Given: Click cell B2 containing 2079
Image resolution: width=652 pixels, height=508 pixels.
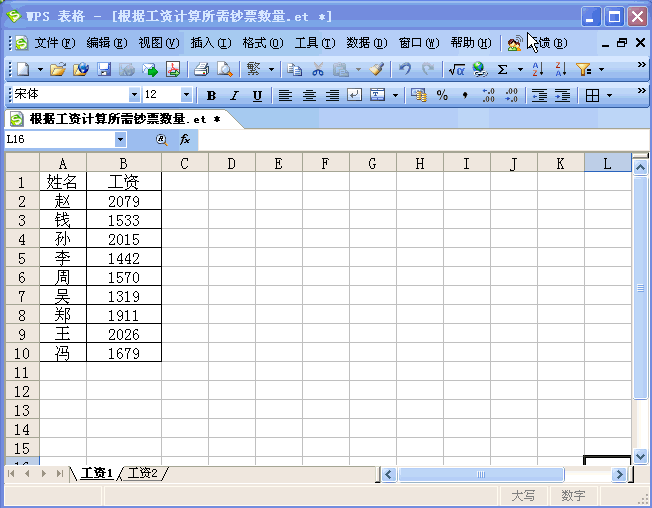Looking at the screenshot, I should [x=123, y=201].
